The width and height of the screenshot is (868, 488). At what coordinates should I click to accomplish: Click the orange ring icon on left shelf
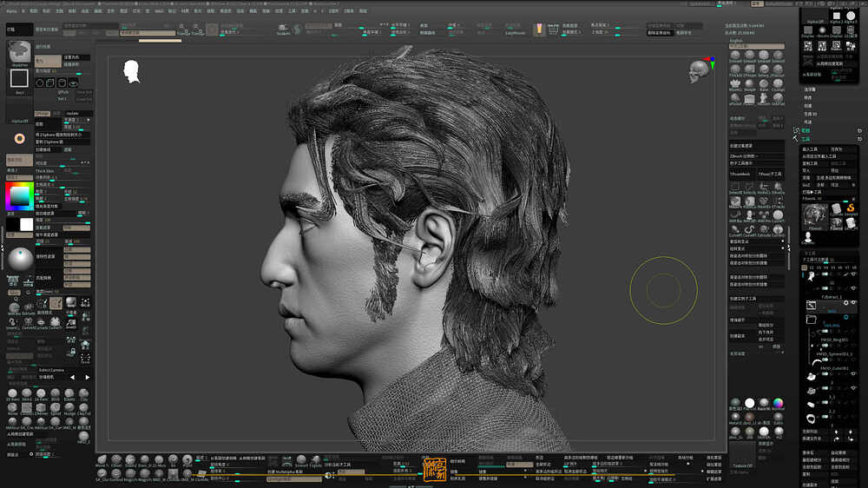click(19, 138)
